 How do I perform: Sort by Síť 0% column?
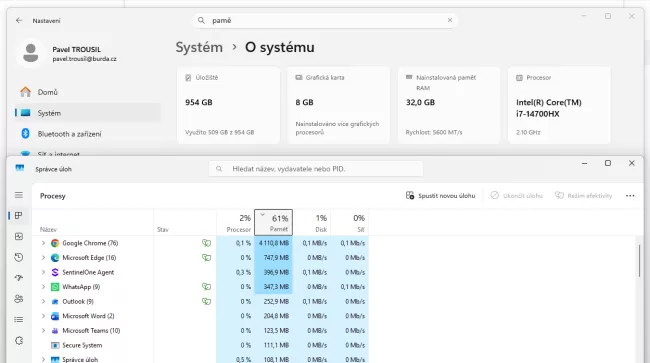349,223
